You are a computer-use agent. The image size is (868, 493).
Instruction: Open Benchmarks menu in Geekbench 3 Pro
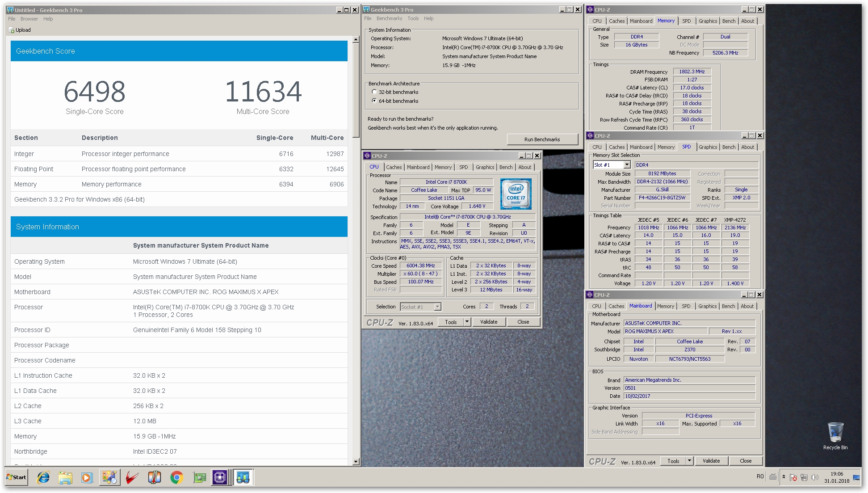(389, 18)
